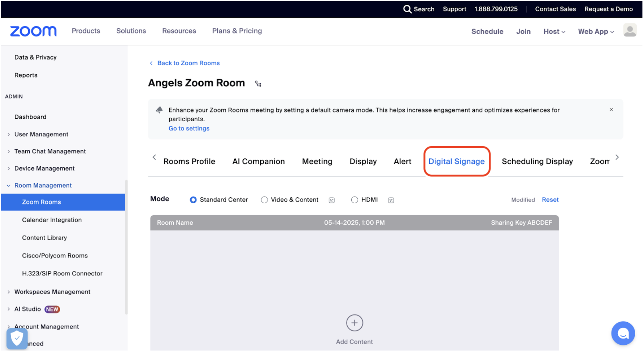Switch to Alert tab
This screenshot has height=352, width=644.
(402, 162)
